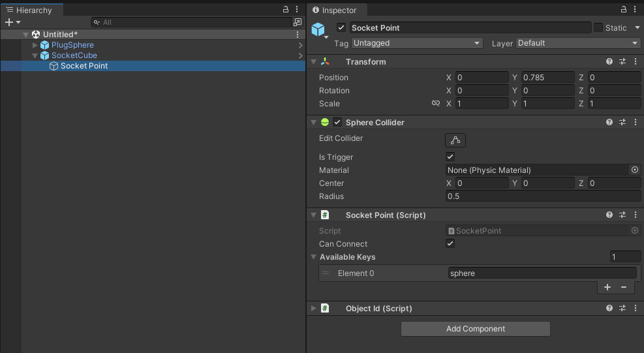The height and width of the screenshot is (353, 644).
Task: Open the Sphere Collider help reference icon
Action: [609, 122]
